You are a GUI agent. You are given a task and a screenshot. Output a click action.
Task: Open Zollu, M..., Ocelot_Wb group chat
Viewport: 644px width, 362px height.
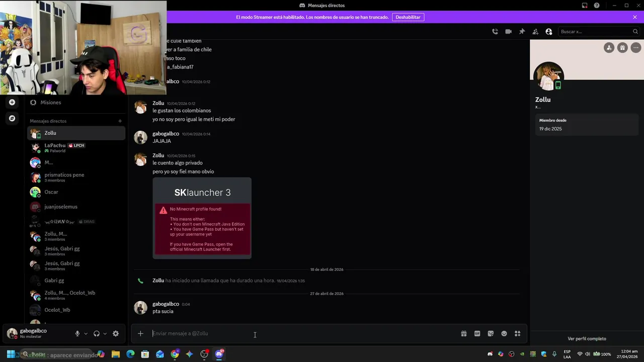pyautogui.click(x=76, y=295)
